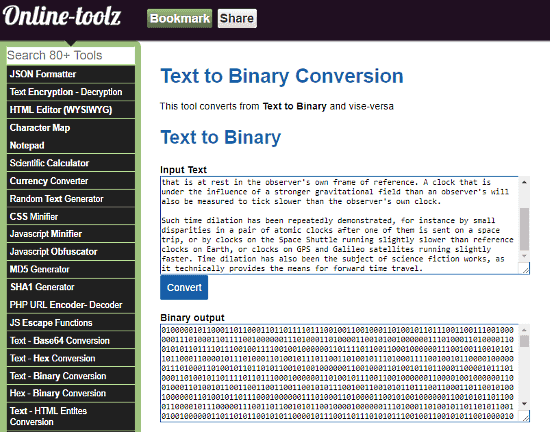Click the Binary output scrollbar thumb

coord(524,341)
